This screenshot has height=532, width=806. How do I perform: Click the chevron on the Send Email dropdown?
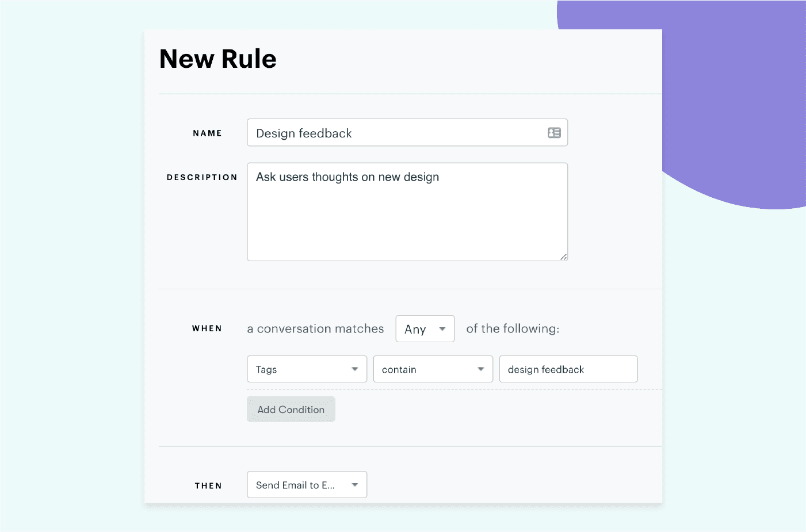[x=355, y=484]
